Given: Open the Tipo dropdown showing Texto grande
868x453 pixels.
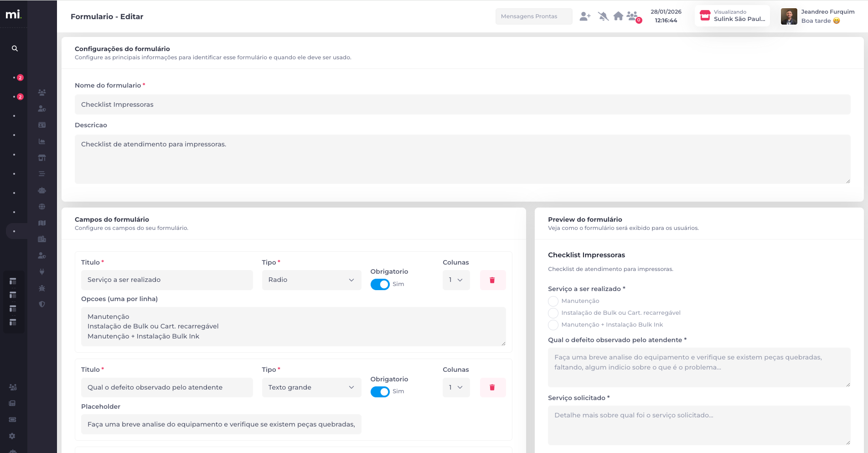Looking at the screenshot, I should (x=311, y=387).
